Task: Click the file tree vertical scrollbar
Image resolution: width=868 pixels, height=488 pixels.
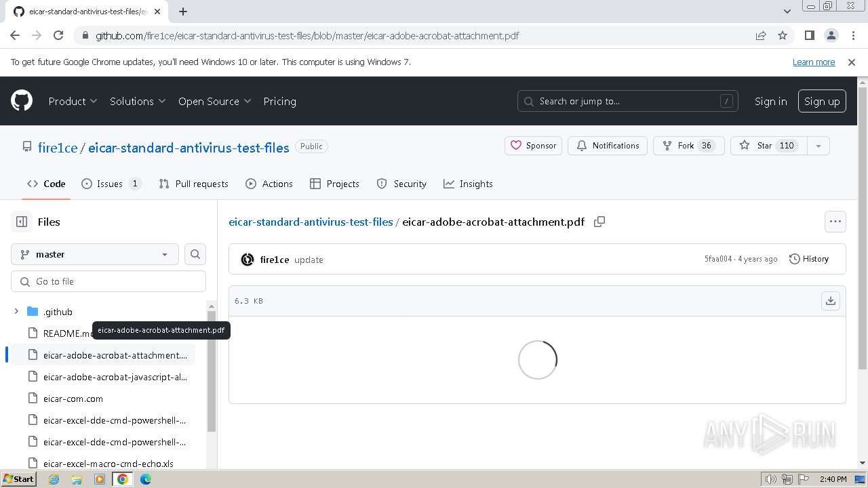Action: coord(211,371)
